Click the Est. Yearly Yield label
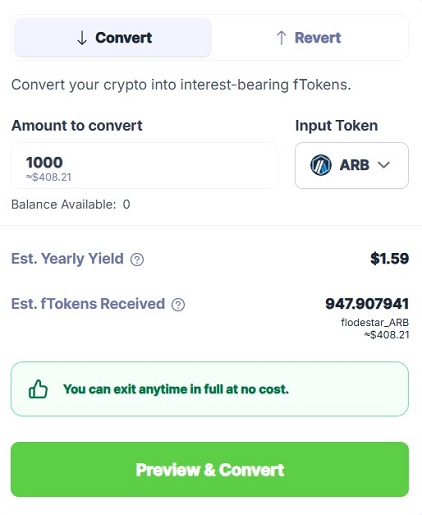 tap(67, 259)
